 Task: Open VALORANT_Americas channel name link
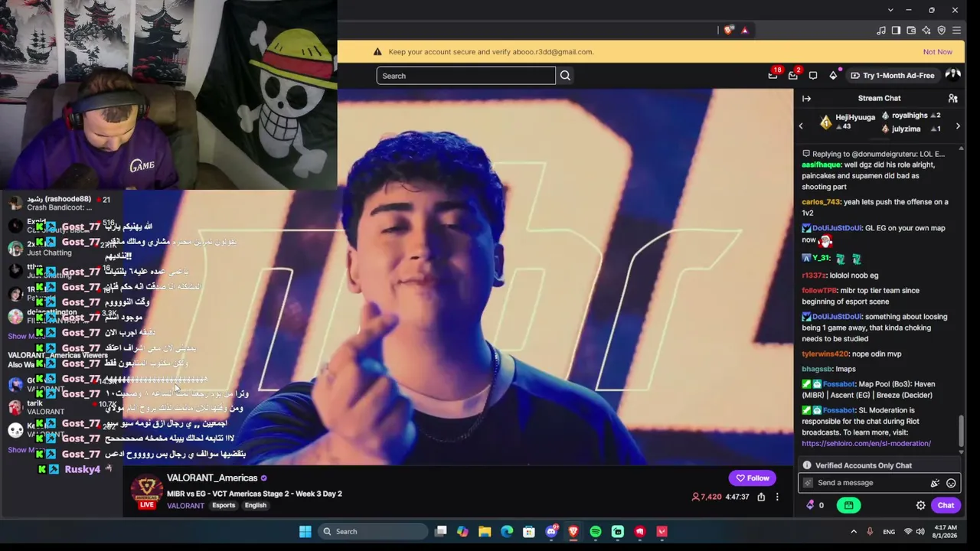[x=212, y=478]
